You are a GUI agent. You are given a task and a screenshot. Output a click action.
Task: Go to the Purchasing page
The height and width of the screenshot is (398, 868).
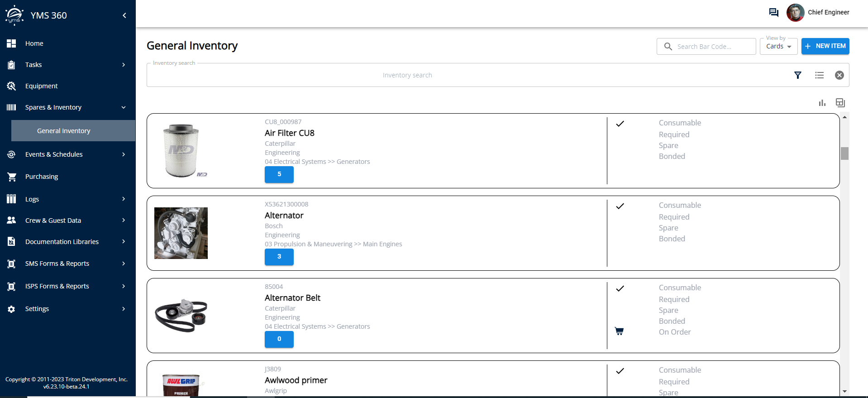pyautogui.click(x=42, y=177)
